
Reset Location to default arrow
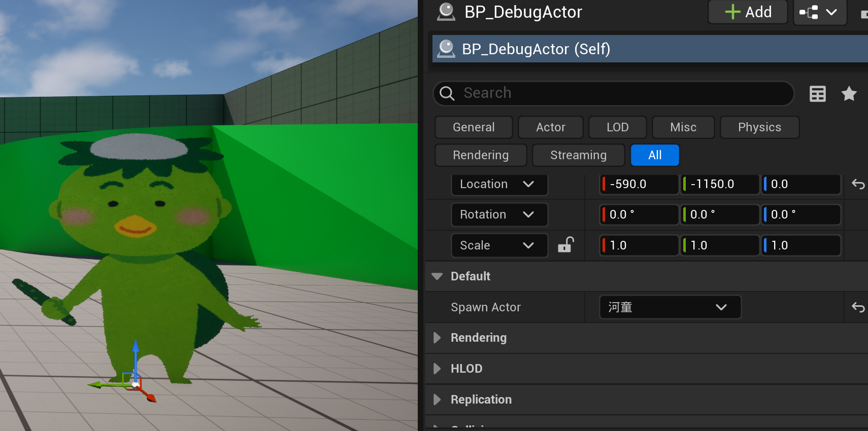point(858,184)
